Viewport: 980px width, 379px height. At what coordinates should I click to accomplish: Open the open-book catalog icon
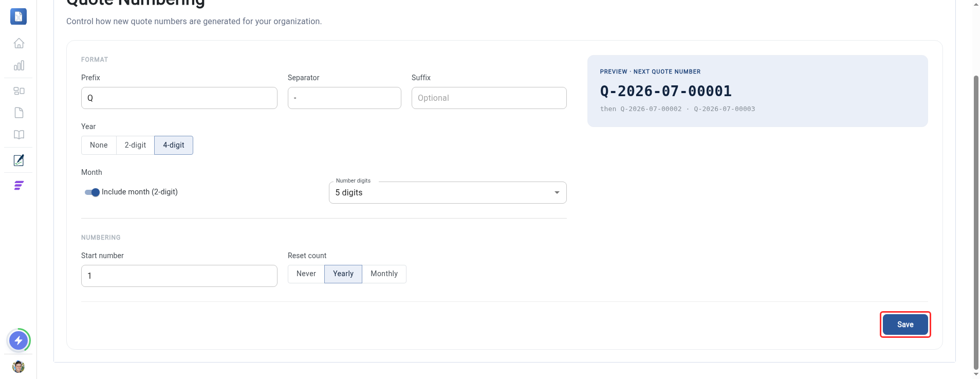19,135
